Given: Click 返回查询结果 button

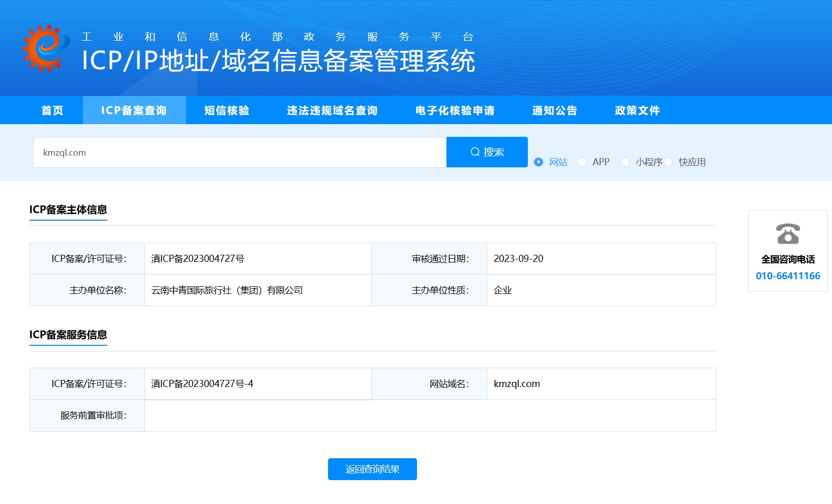Looking at the screenshot, I should [372, 469].
